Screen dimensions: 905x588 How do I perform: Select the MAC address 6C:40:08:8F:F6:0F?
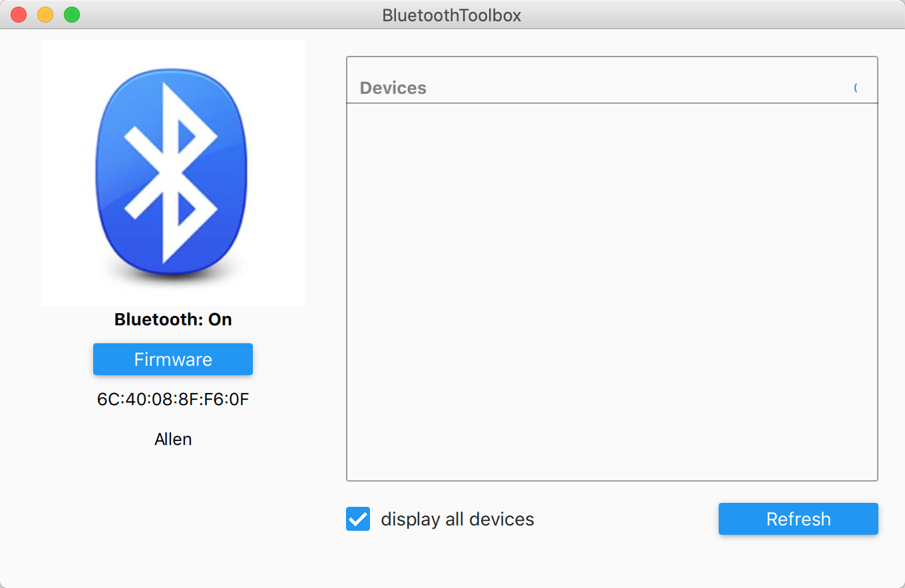pyautogui.click(x=173, y=399)
